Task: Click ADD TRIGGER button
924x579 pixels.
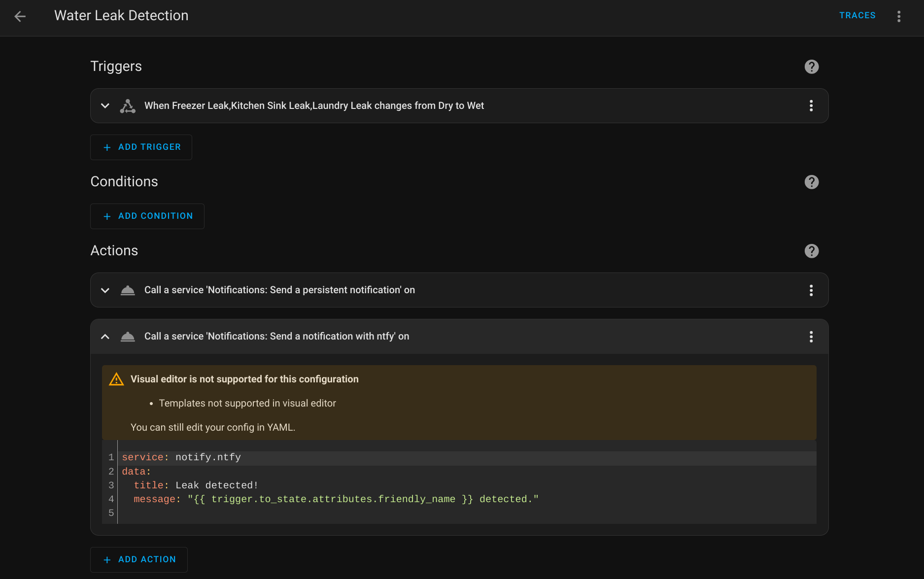Action: (x=141, y=147)
